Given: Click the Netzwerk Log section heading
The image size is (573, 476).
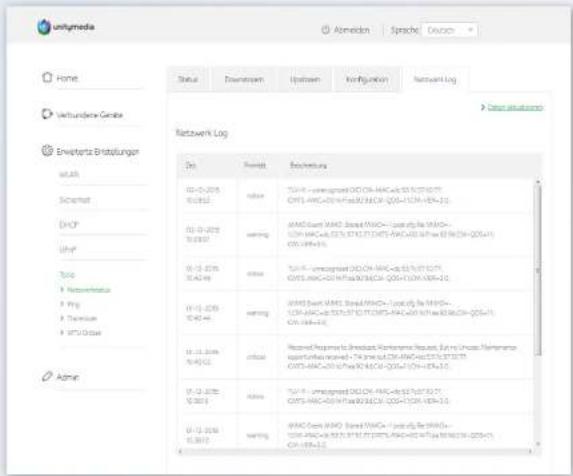Looking at the screenshot, I should point(202,133).
